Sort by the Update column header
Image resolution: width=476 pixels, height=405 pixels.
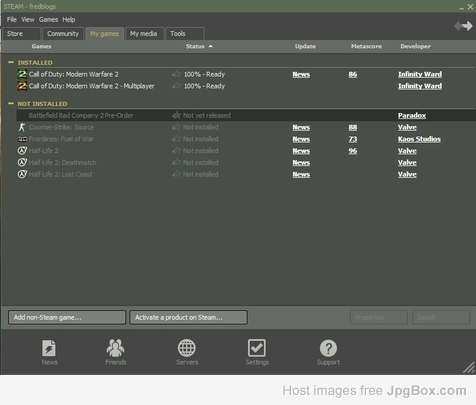[x=305, y=46]
